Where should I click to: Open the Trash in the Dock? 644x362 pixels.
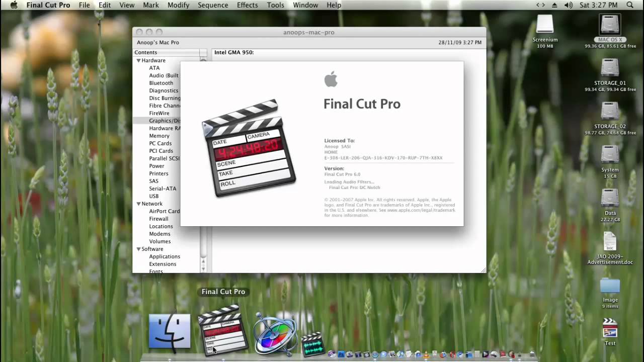tap(532, 354)
